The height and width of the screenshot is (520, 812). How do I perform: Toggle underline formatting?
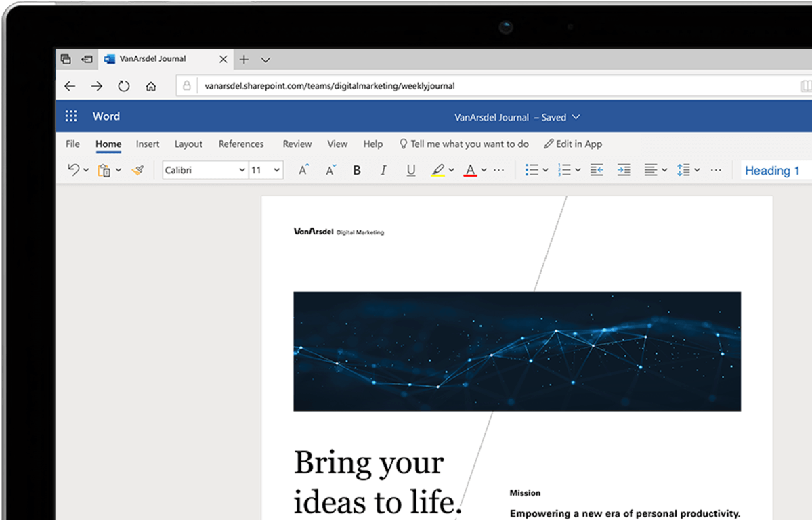coord(411,170)
